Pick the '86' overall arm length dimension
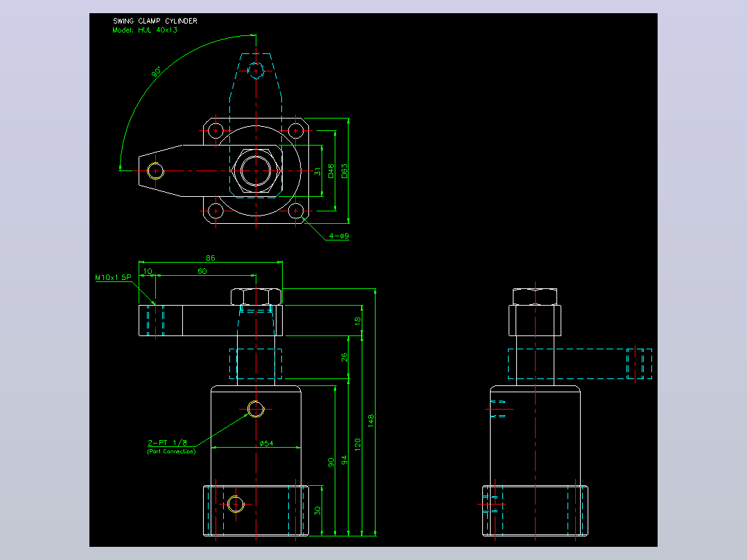The width and height of the screenshot is (747, 560). pyautogui.click(x=211, y=258)
